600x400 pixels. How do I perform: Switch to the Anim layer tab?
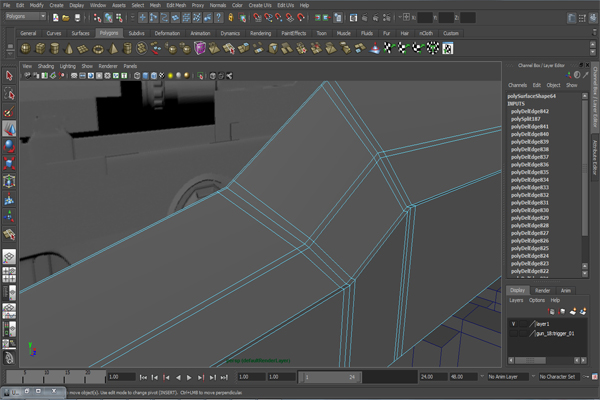[x=566, y=291]
